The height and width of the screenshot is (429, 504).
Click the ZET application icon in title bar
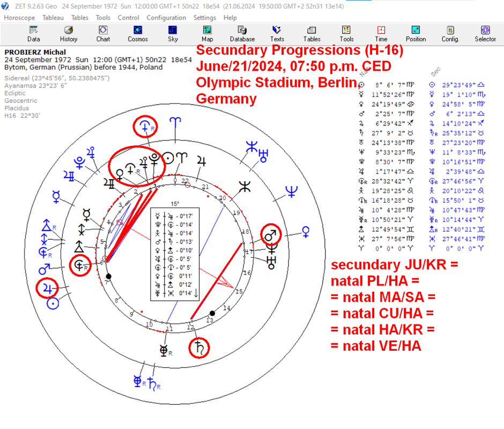(5, 6)
